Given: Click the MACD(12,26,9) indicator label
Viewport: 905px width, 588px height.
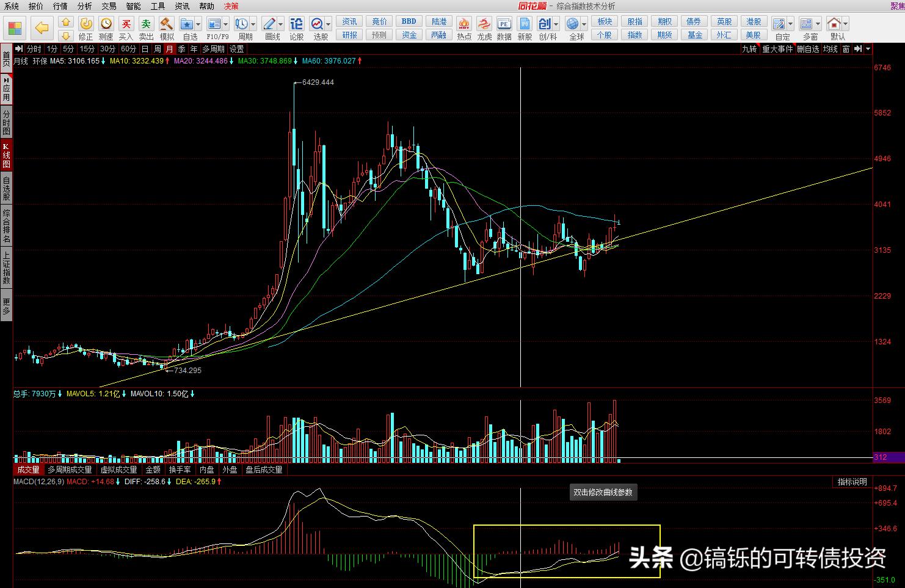Looking at the screenshot, I should click(39, 482).
